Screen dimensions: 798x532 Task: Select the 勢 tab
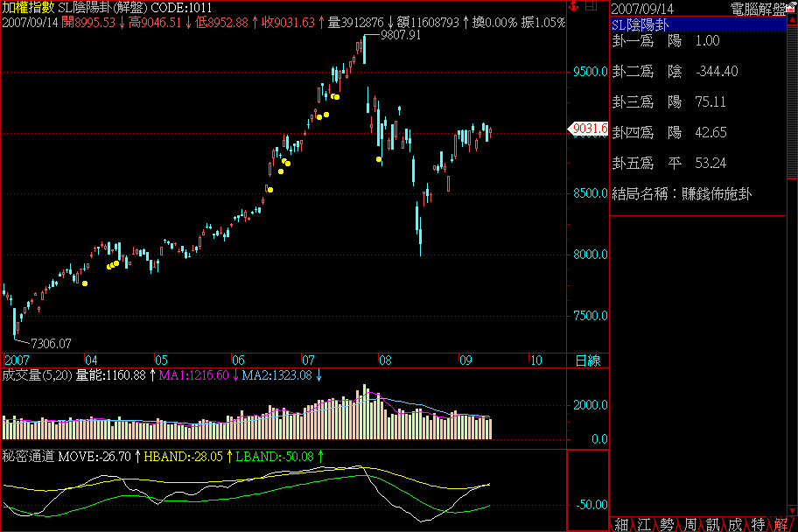(x=667, y=523)
